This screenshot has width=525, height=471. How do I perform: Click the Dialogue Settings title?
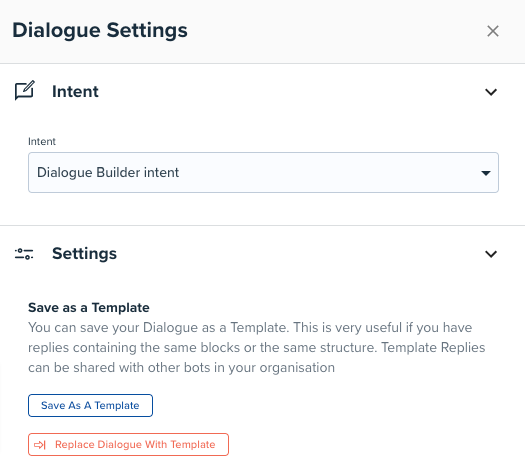(x=100, y=30)
